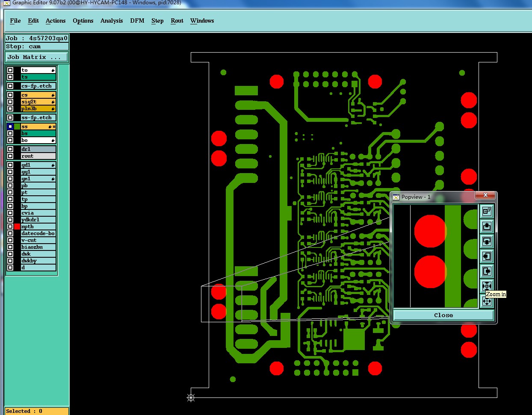
Task: Open the Actions menu
Action: click(56, 21)
